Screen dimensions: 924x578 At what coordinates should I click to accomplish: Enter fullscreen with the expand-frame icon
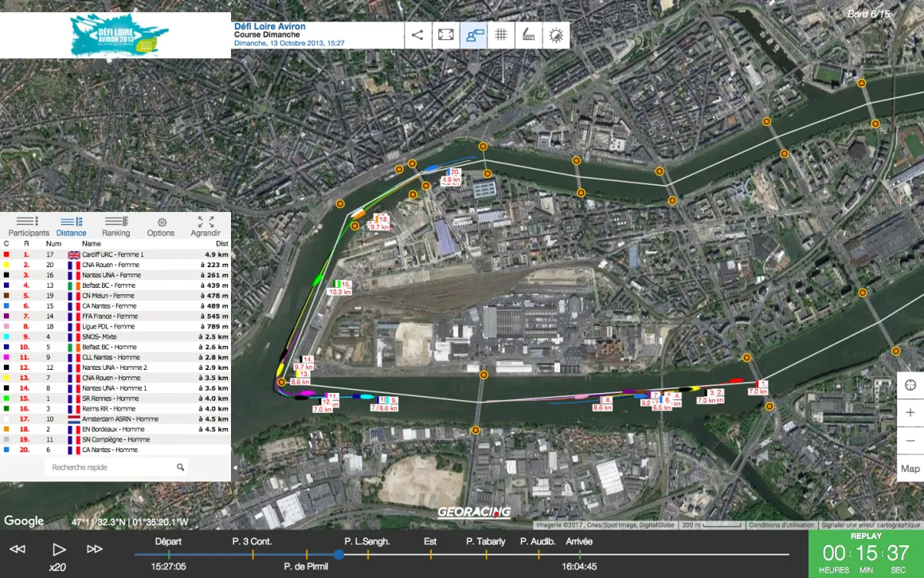(446, 35)
